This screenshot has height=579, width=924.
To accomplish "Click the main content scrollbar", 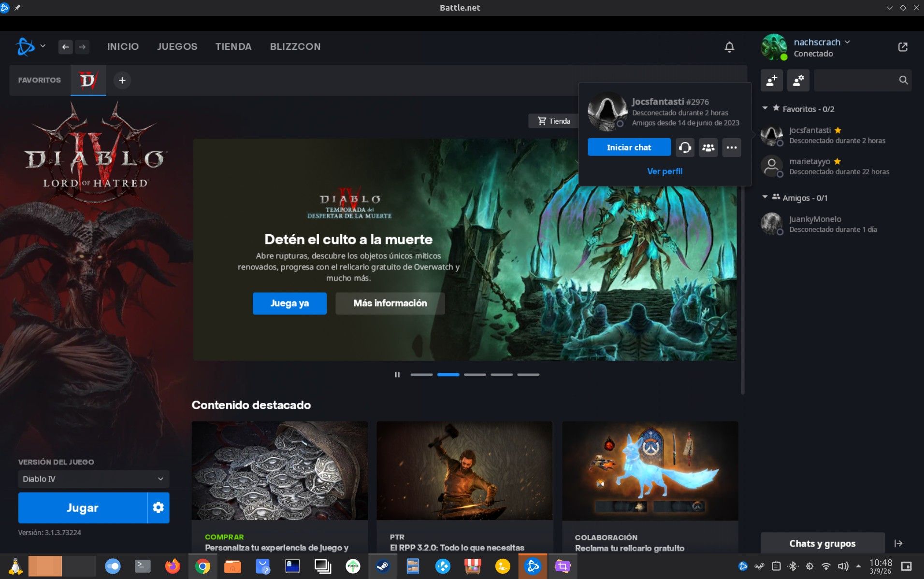I will (x=743, y=246).
